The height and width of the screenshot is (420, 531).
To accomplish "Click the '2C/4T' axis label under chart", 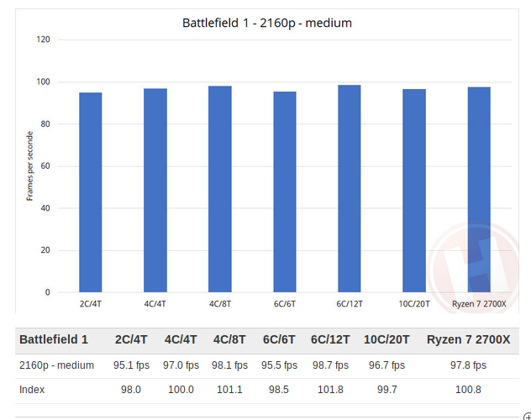I will [91, 304].
